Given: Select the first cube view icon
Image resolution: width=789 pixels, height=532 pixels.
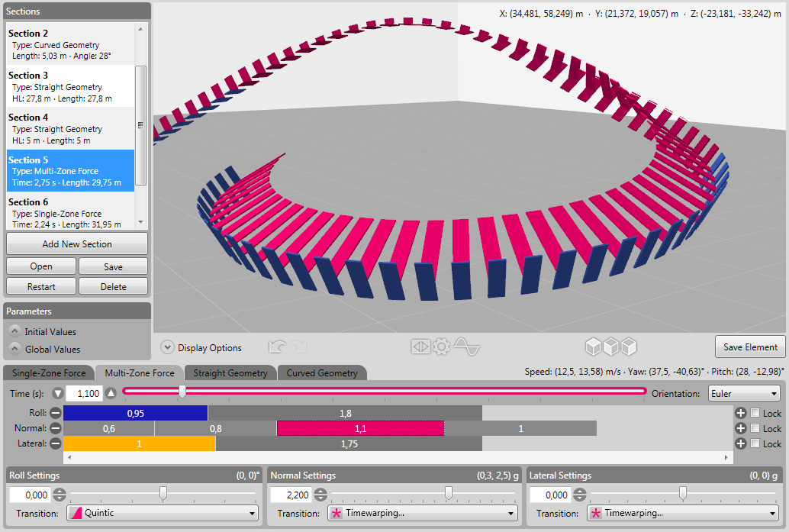Looking at the screenshot, I should (x=593, y=347).
